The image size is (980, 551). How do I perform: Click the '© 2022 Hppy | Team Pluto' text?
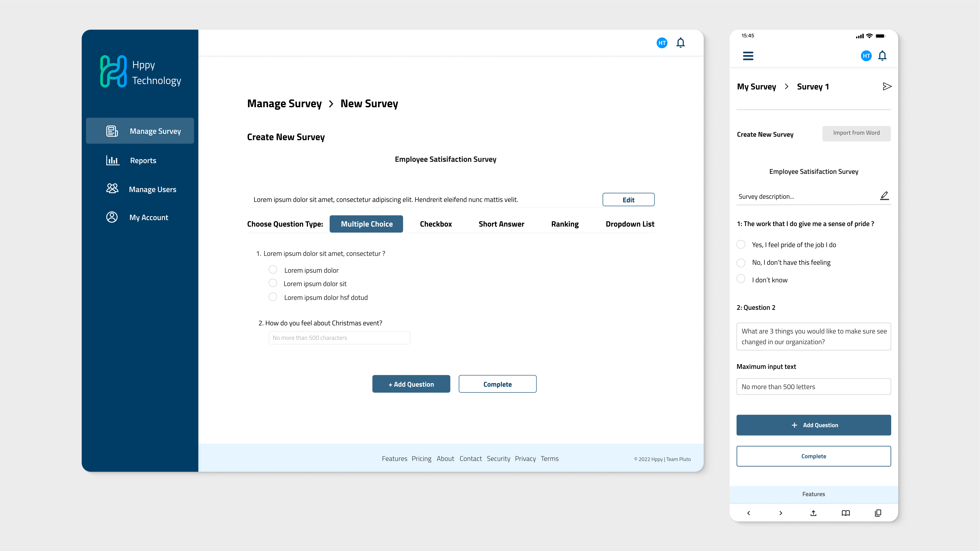(662, 459)
